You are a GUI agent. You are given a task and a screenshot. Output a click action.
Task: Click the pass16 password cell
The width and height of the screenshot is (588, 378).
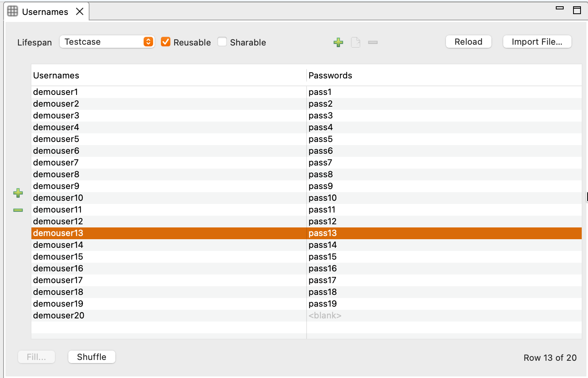coord(444,269)
